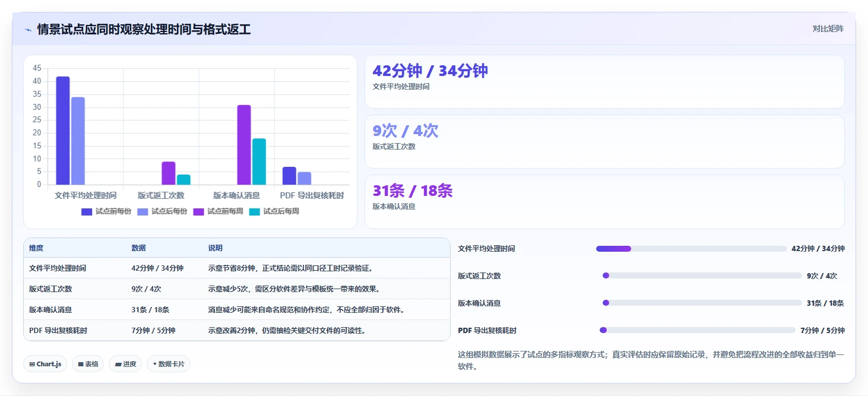Select the 版式返工次数 table row label

click(x=50, y=289)
